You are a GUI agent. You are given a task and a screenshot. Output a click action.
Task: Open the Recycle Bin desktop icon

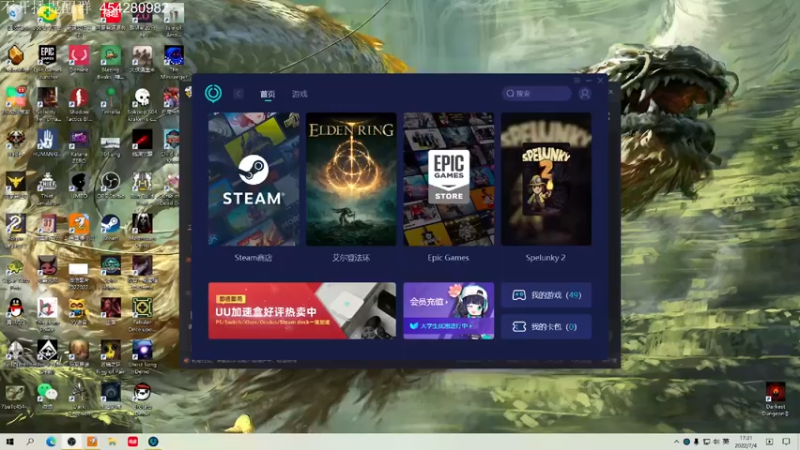pos(16,18)
